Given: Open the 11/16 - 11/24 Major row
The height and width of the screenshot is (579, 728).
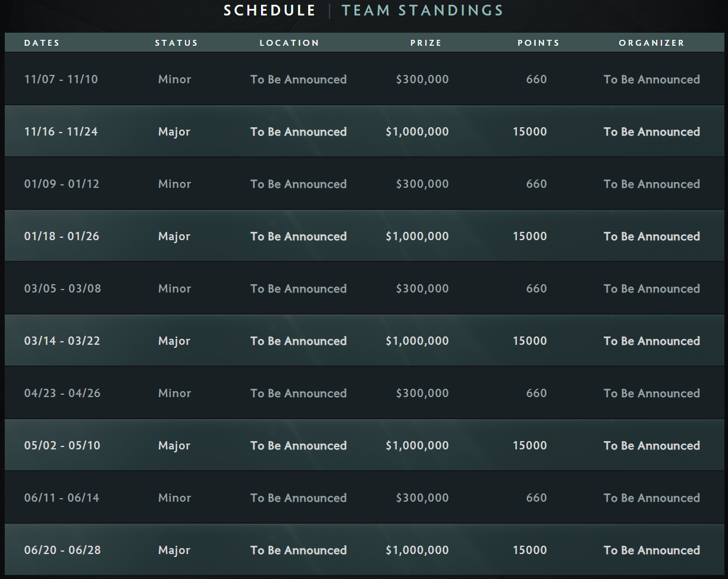Looking at the screenshot, I should coord(364,131).
